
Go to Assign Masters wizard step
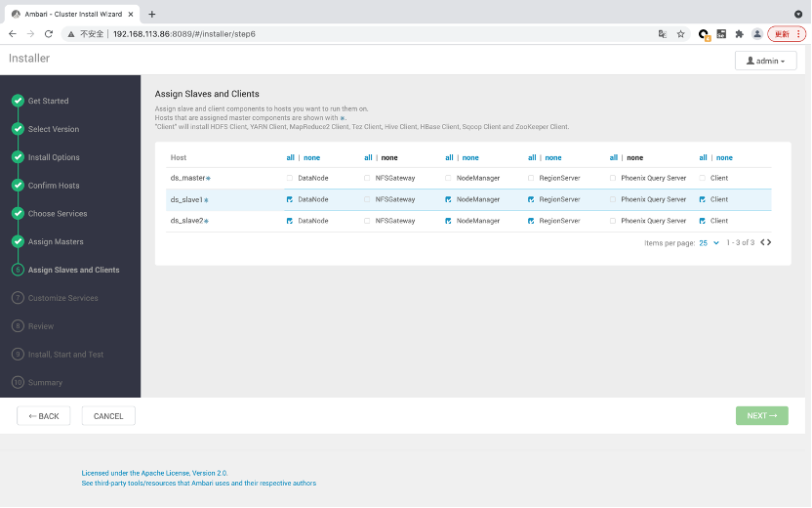(56, 241)
